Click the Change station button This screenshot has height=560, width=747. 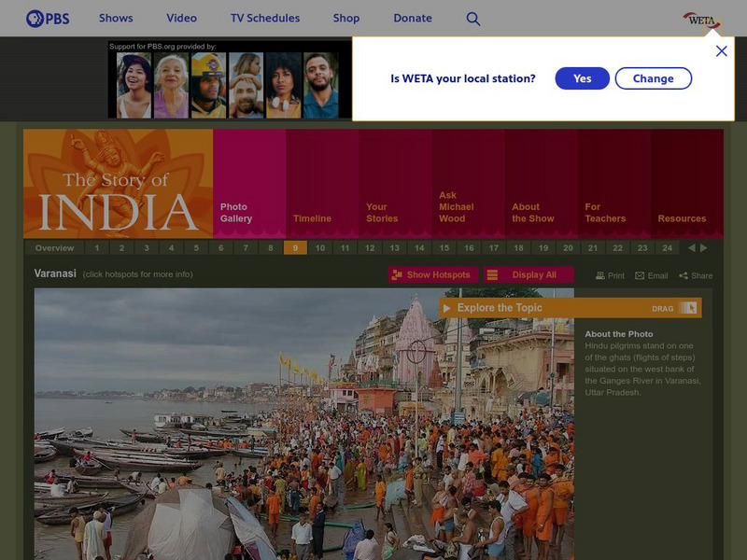pos(653,78)
